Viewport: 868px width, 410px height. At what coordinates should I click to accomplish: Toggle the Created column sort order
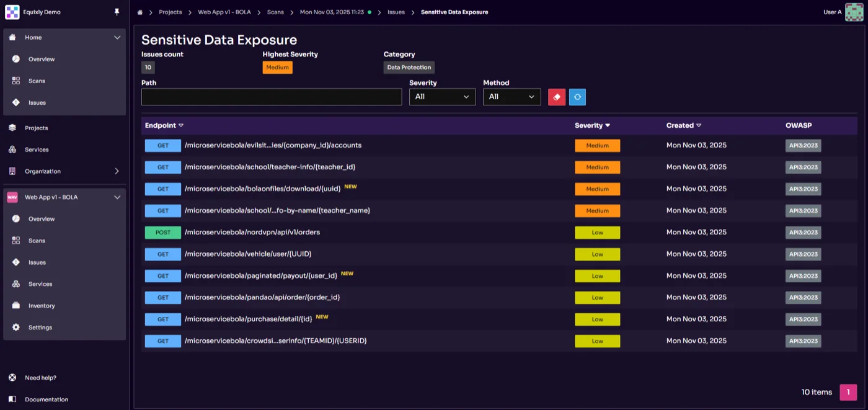(699, 125)
